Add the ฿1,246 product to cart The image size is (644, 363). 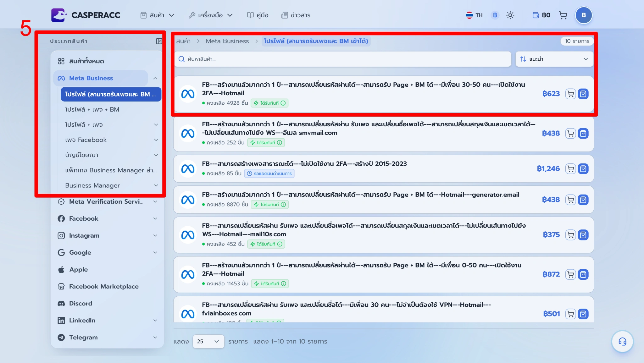(570, 169)
